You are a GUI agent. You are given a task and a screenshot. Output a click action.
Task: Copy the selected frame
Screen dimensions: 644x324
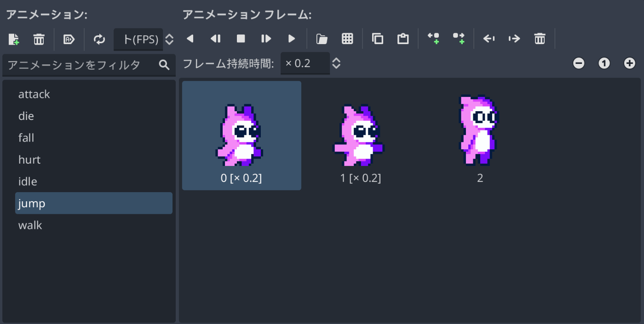coord(378,39)
